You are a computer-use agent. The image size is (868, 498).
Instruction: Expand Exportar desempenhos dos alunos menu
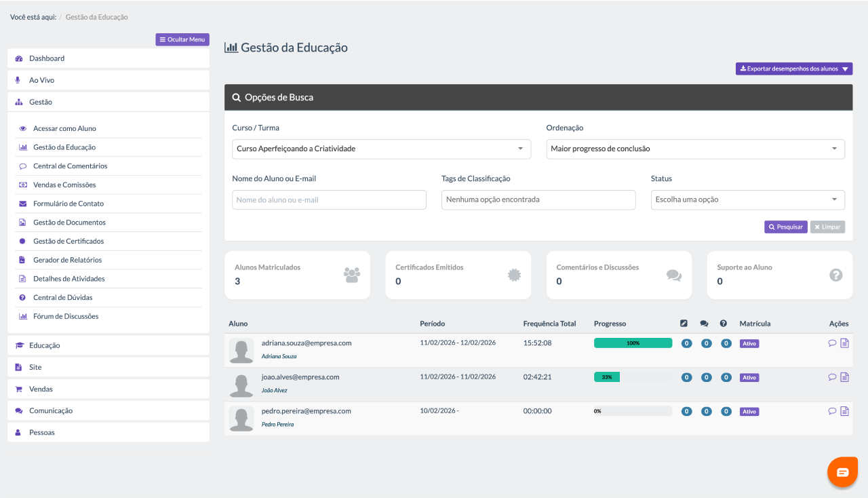point(793,69)
